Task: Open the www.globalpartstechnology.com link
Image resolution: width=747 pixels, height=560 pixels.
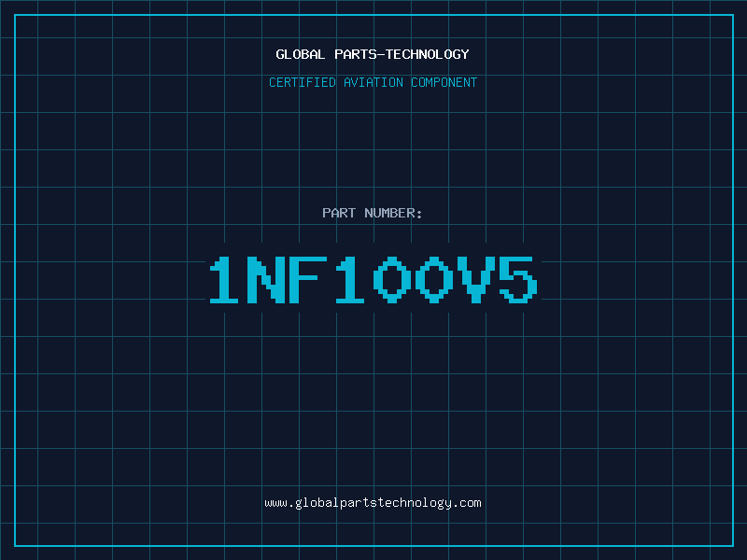Action: tap(373, 503)
